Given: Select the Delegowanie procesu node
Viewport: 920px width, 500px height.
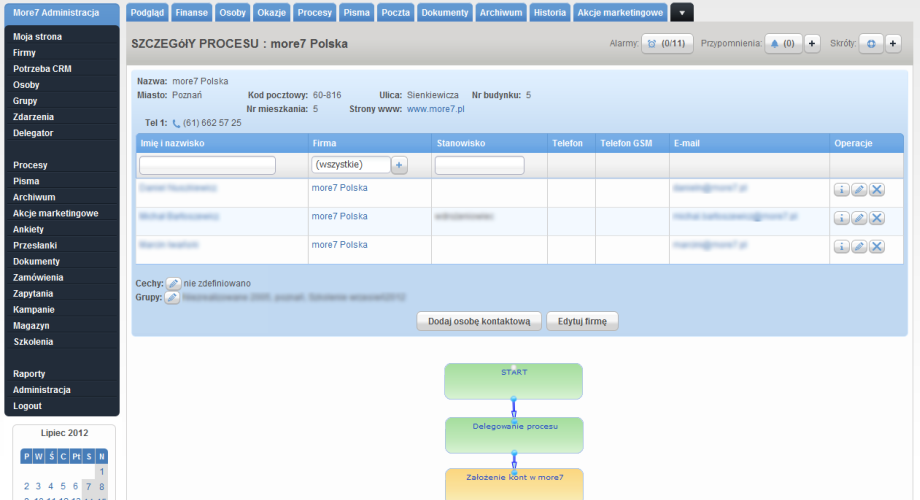Looking at the screenshot, I should point(514,435).
